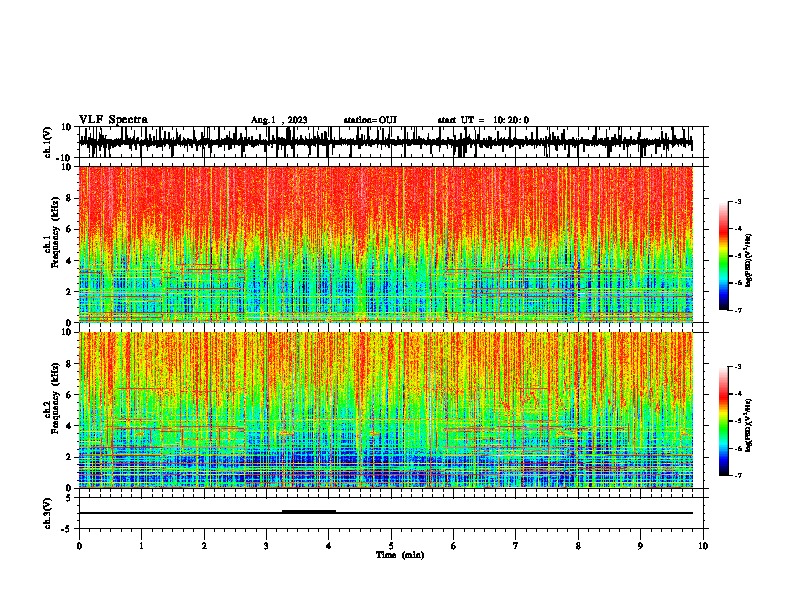The height and width of the screenshot is (612, 792).
Task: Click the date text 'Aug.1 , 2023'
Action: (x=279, y=120)
